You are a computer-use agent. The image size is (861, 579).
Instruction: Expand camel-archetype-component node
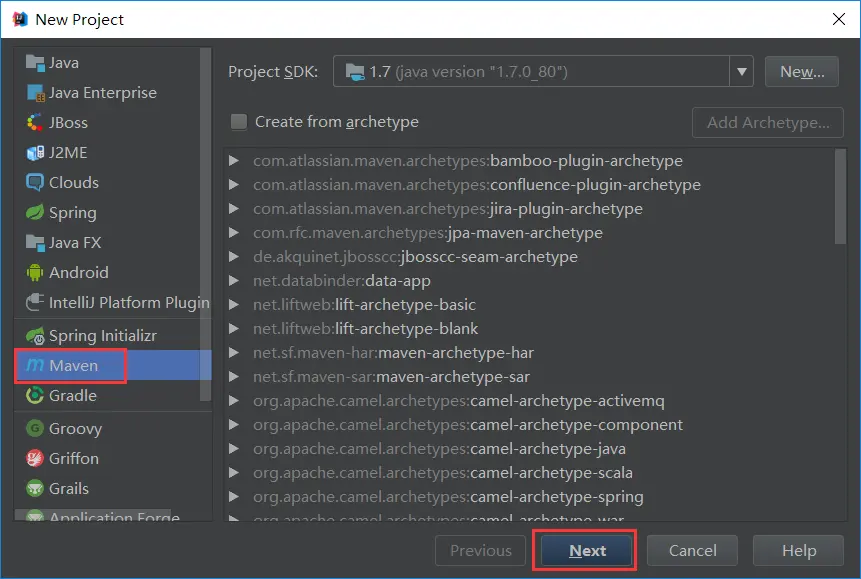pos(234,425)
